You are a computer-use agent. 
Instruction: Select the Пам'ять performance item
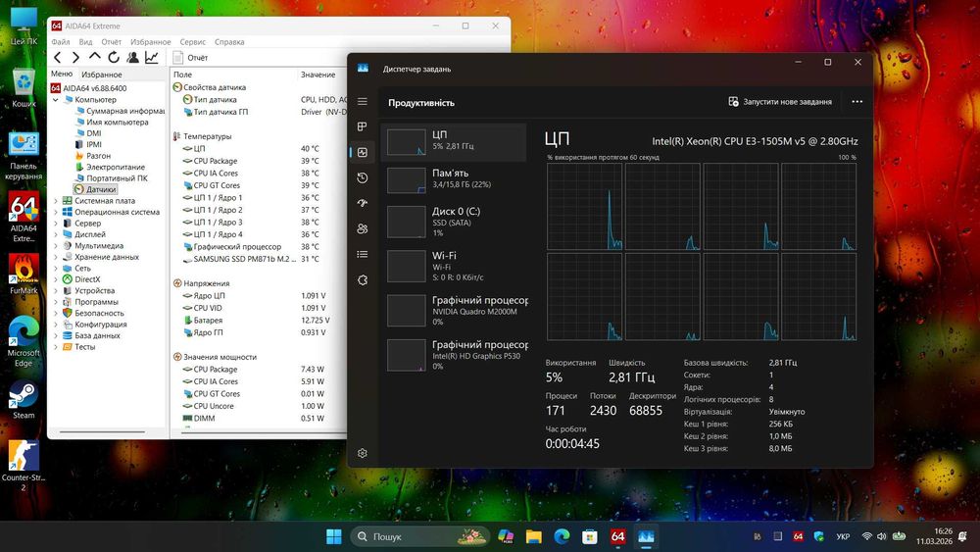[x=455, y=179]
